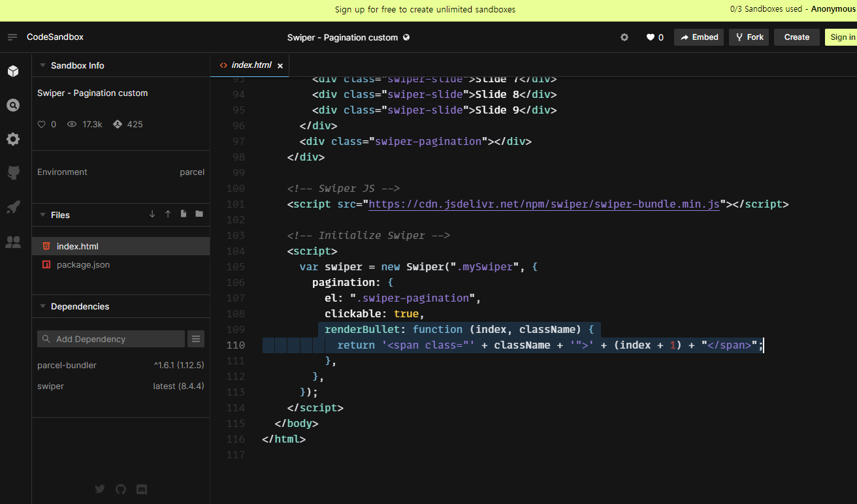Click the Anonymous user label in banner
Screen dimensions: 857x504
[833, 9]
